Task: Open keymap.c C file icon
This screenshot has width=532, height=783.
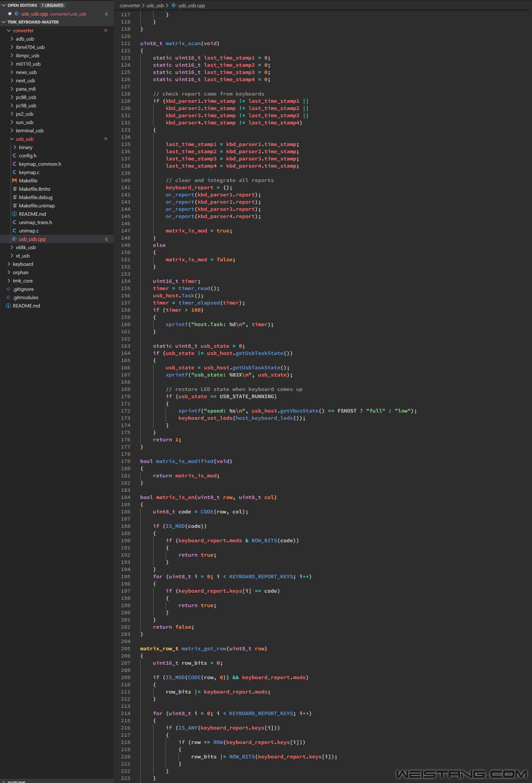Action: pyautogui.click(x=14, y=172)
